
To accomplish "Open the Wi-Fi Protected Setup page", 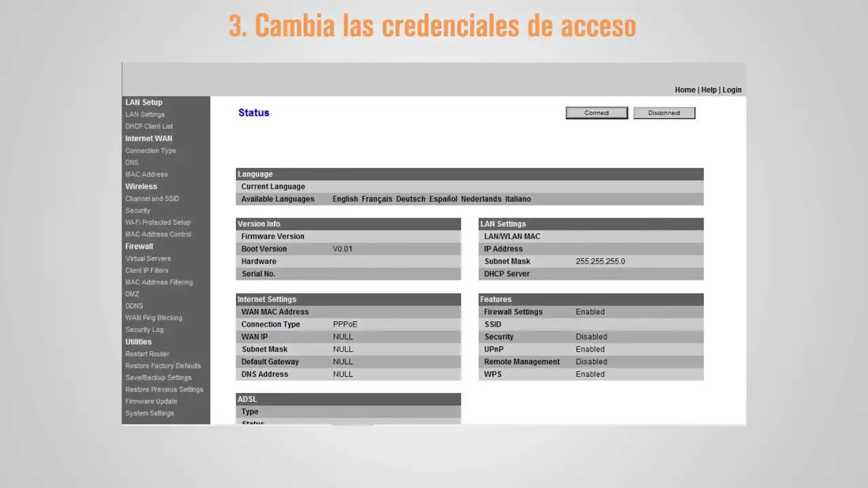I will point(157,222).
